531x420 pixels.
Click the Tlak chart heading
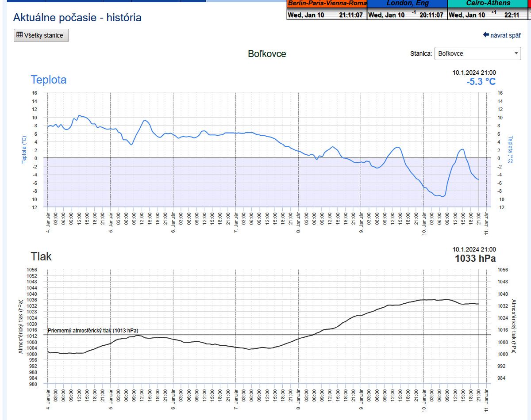click(x=41, y=256)
